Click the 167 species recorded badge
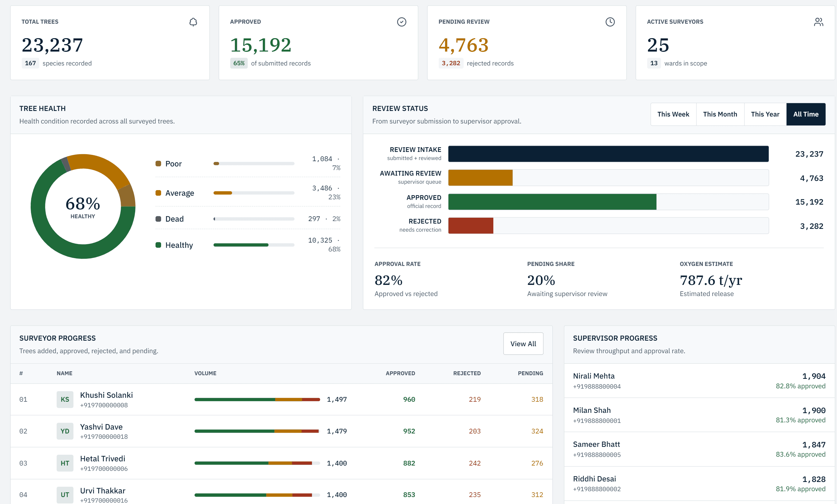Image resolution: width=837 pixels, height=504 pixels. [30, 63]
